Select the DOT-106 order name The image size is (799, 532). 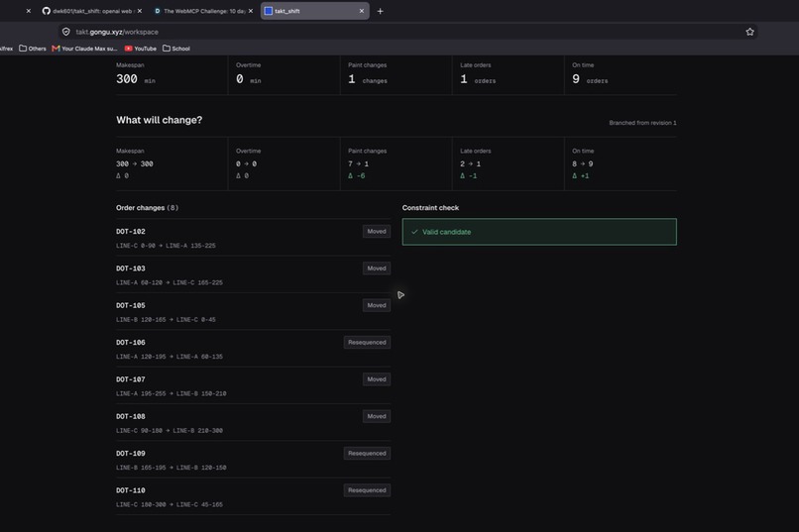(x=131, y=343)
